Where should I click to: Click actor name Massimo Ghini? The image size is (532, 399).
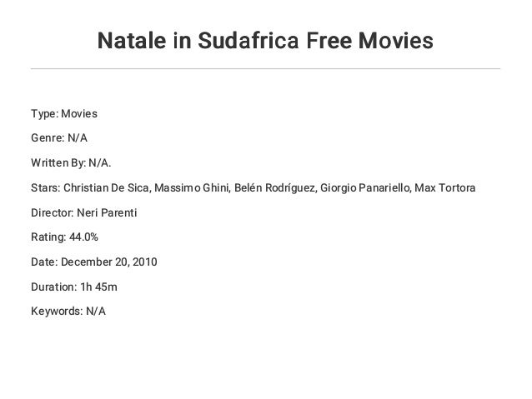tap(192, 187)
